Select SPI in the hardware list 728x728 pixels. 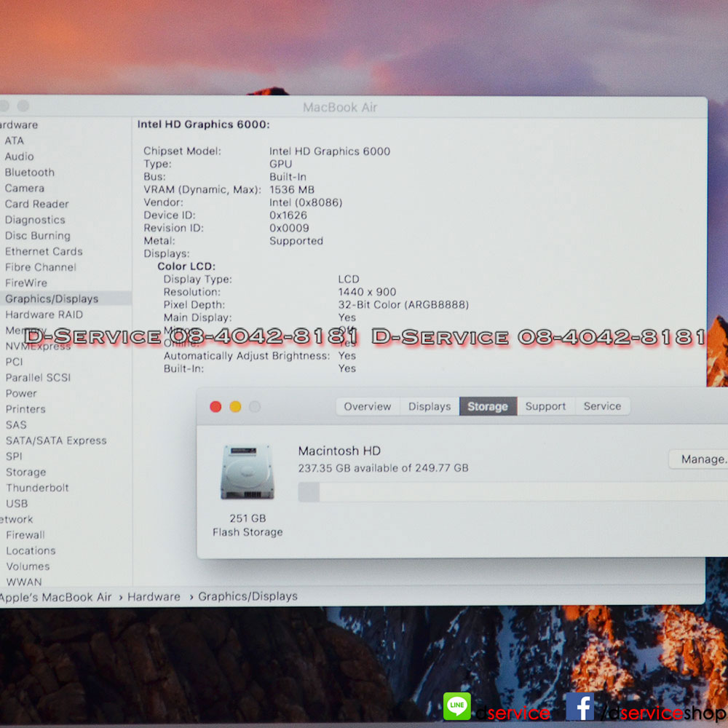pos(14,456)
